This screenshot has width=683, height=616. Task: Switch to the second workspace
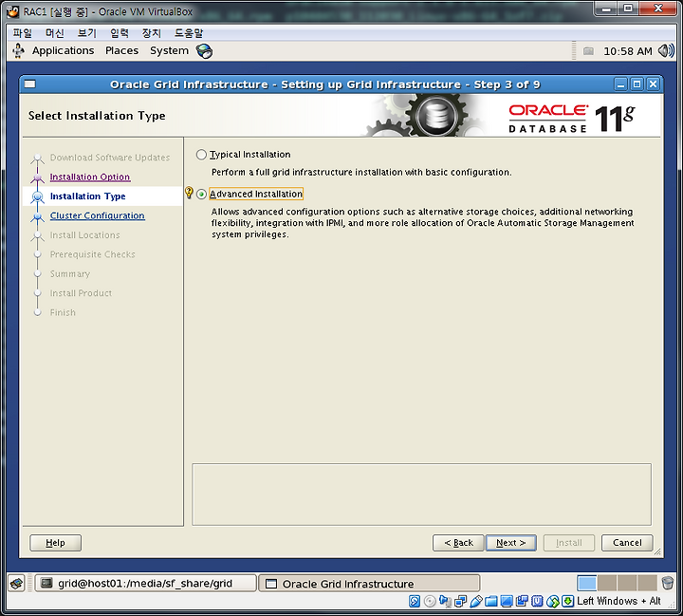point(607,583)
